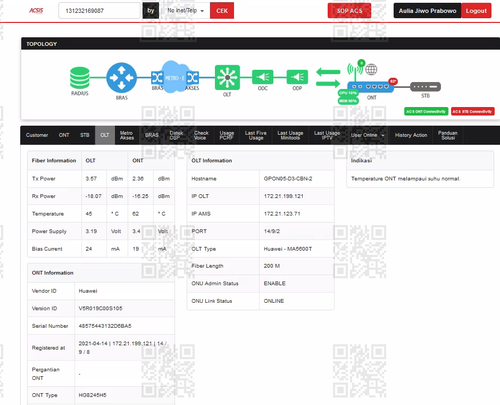Screen dimensions: 500x405
Task: Click the serial number 48575443132D6BA5
Action: pyautogui.click(x=105, y=326)
